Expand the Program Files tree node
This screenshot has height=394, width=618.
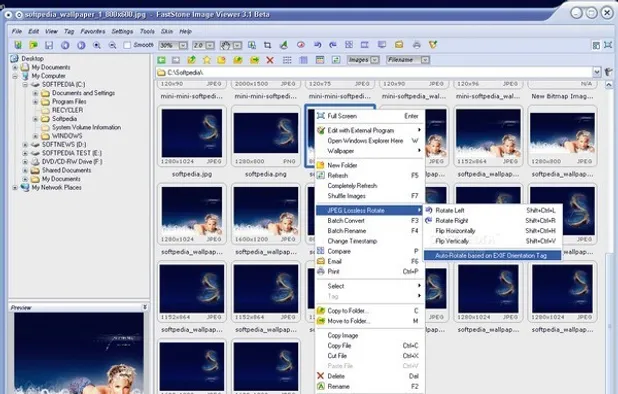pyautogui.click(x=35, y=102)
